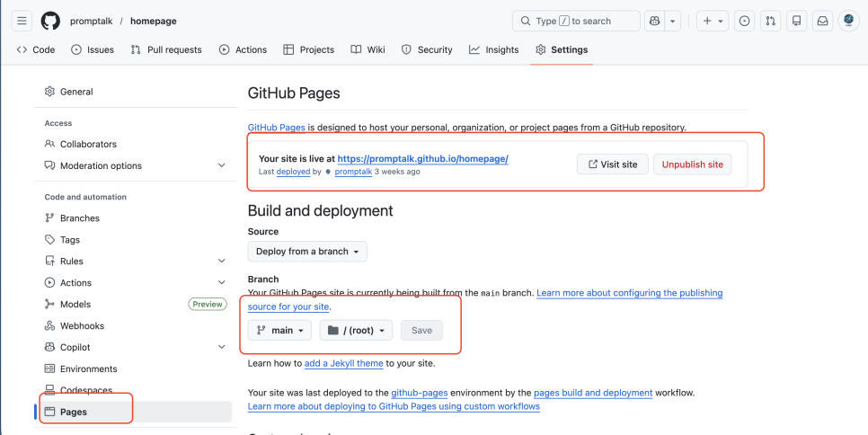Image resolution: width=868 pixels, height=435 pixels.
Task: Open Tags settings in sidebar
Action: [135, 240]
